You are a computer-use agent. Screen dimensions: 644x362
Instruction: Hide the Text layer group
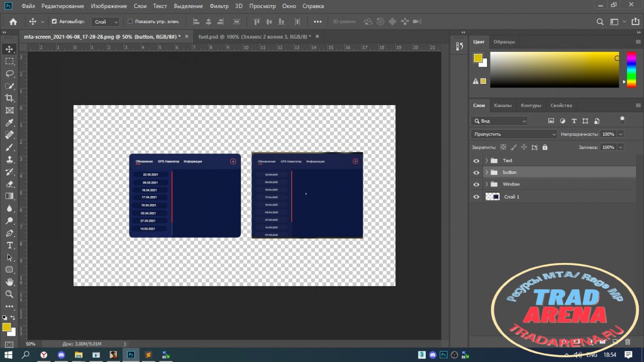coord(476,160)
